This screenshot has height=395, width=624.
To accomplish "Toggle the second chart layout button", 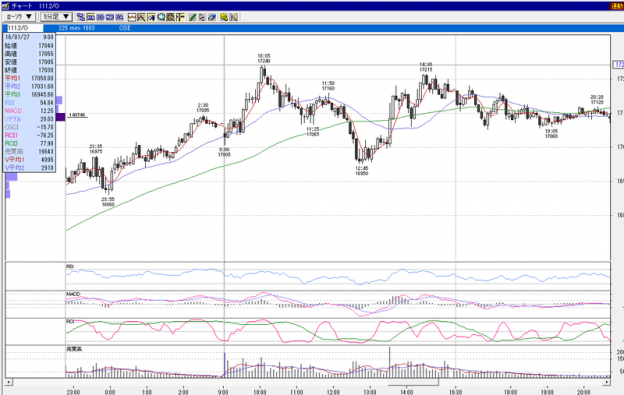I will click(100, 17).
